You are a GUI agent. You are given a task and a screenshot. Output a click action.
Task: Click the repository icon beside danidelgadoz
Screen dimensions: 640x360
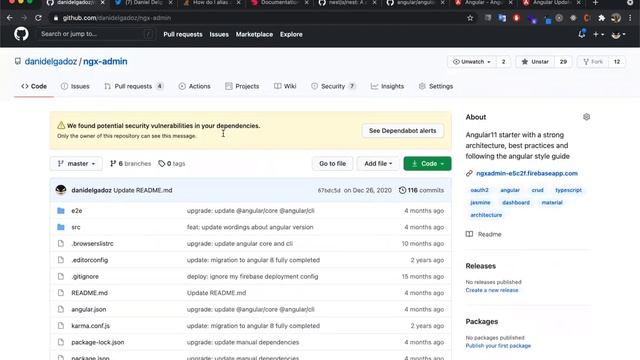[x=18, y=61]
